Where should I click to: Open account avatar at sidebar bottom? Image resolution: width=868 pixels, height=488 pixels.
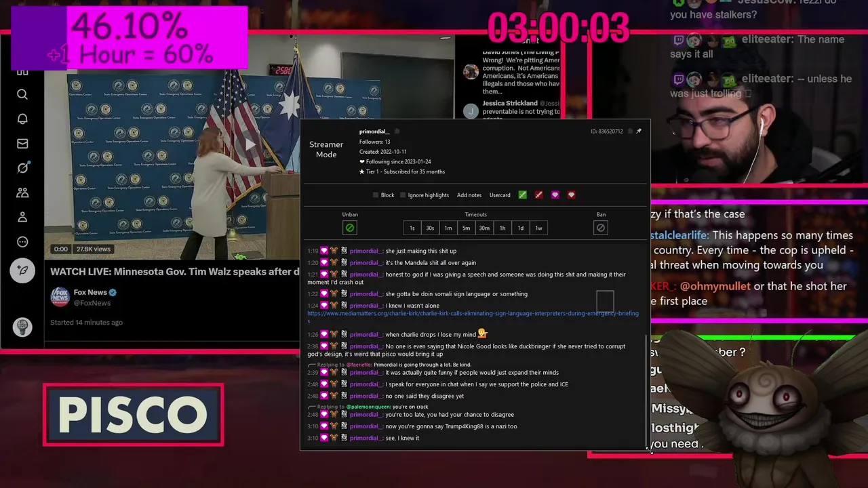(22, 327)
